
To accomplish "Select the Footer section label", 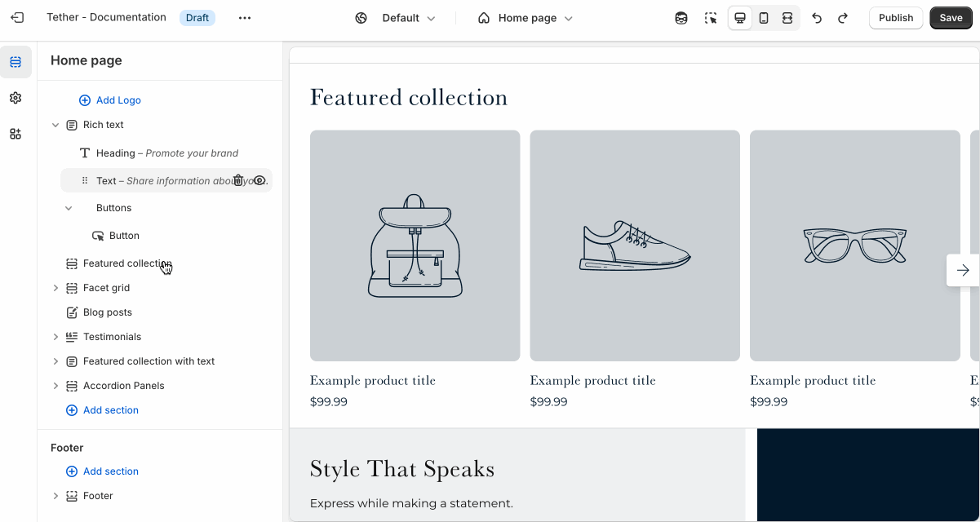I will [98, 496].
